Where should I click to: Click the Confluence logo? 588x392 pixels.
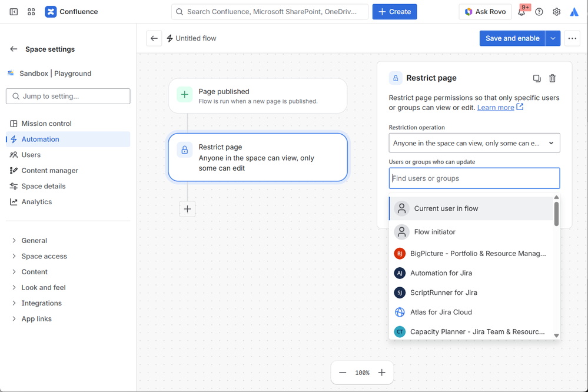pos(51,12)
